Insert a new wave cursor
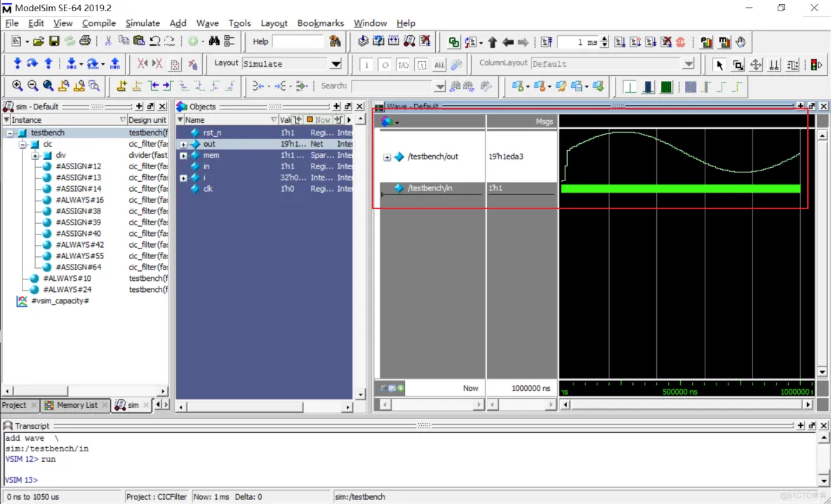Screen dimensions: 831x504 (x=122, y=86)
